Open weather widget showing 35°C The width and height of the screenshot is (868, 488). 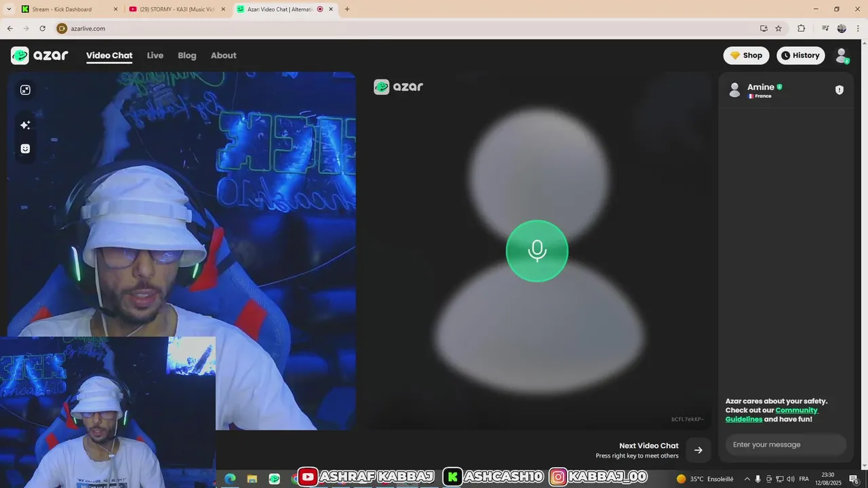(705, 479)
